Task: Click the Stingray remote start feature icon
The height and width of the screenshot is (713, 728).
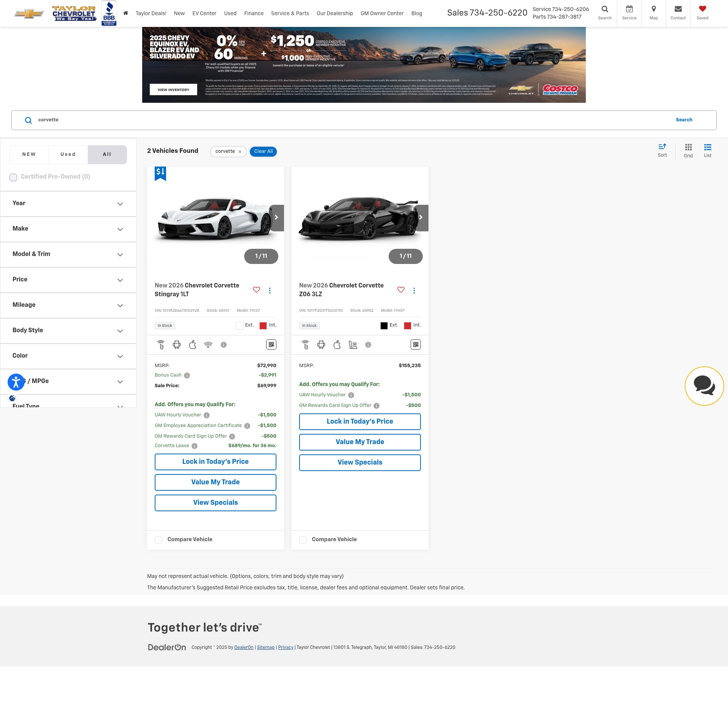Action: click(161, 345)
